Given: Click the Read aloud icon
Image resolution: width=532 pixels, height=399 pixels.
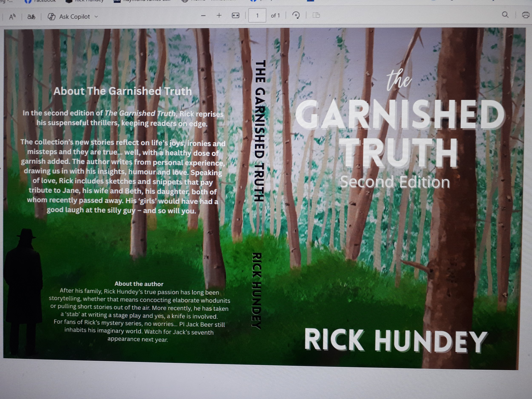Looking at the screenshot, I should 12,17.
